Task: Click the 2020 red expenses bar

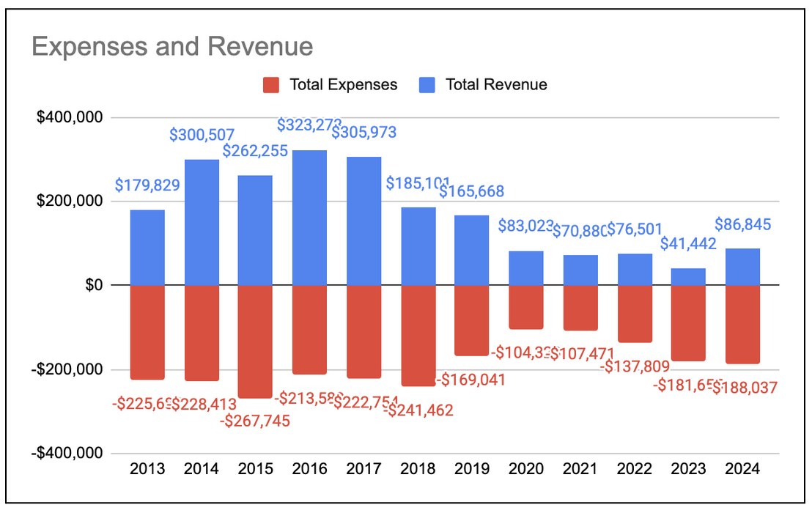Action: coord(526,308)
